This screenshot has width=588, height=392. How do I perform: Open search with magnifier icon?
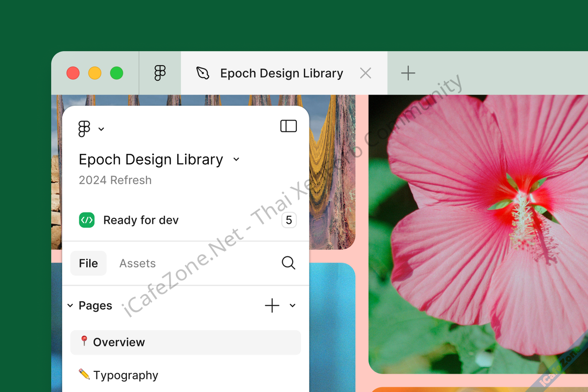pyautogui.click(x=289, y=263)
